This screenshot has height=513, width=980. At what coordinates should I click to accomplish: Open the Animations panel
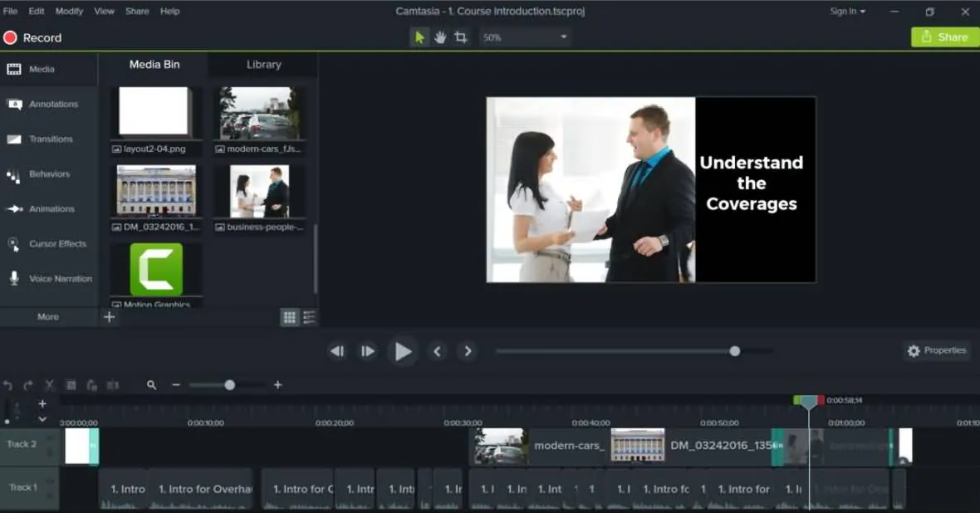(49, 209)
